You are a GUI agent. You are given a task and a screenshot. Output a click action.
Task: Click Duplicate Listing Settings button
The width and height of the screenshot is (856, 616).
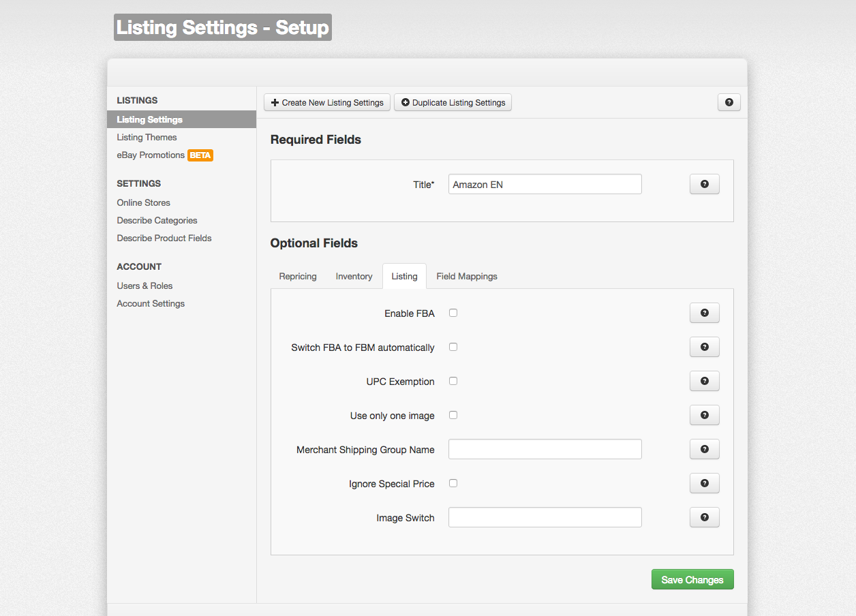pos(453,102)
